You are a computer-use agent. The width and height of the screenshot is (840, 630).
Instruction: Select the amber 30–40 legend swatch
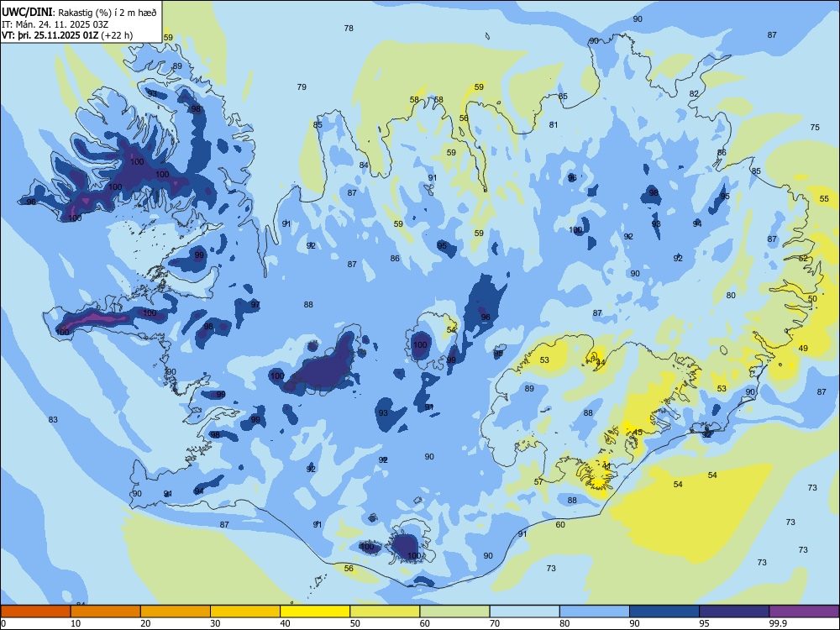click(x=245, y=612)
